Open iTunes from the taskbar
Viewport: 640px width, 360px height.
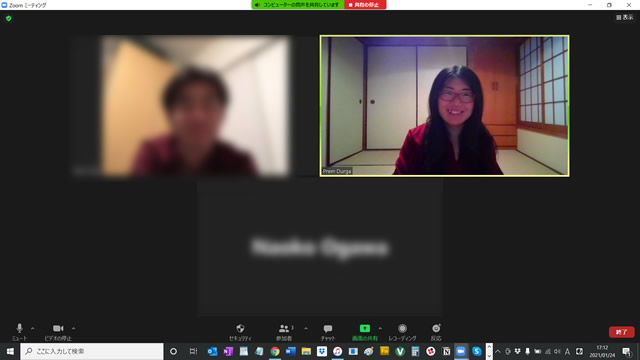coord(338,351)
